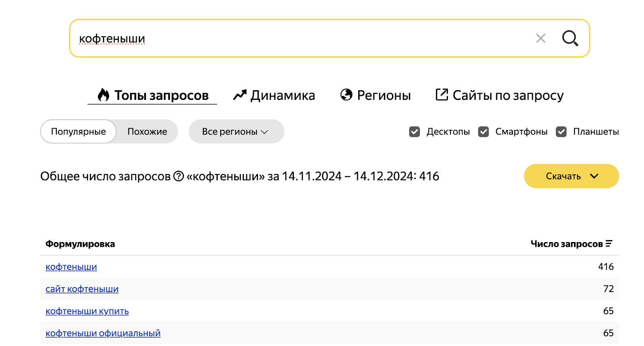Open the Скачать download dropdown
The width and height of the screenshot is (644, 346).
point(571,176)
